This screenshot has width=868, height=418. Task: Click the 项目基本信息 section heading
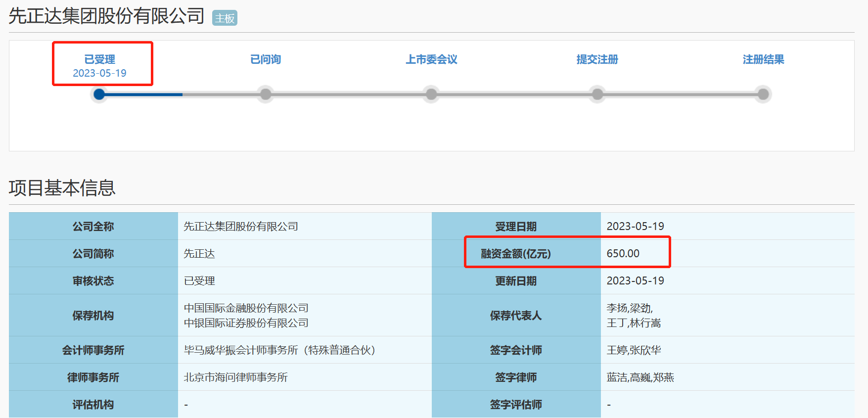62,188
